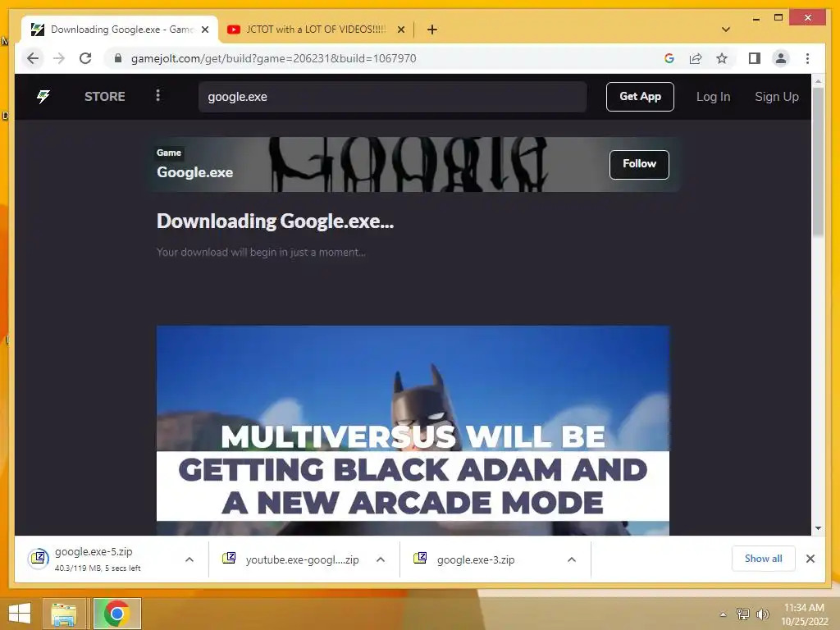
Task: Open the network tray icon
Action: point(742,614)
